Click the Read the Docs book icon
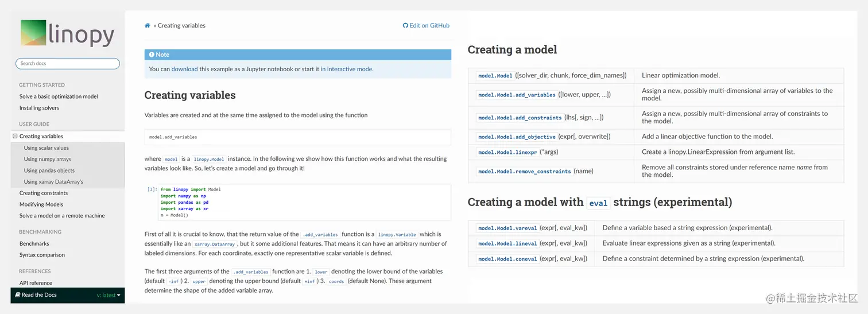 (x=17, y=295)
